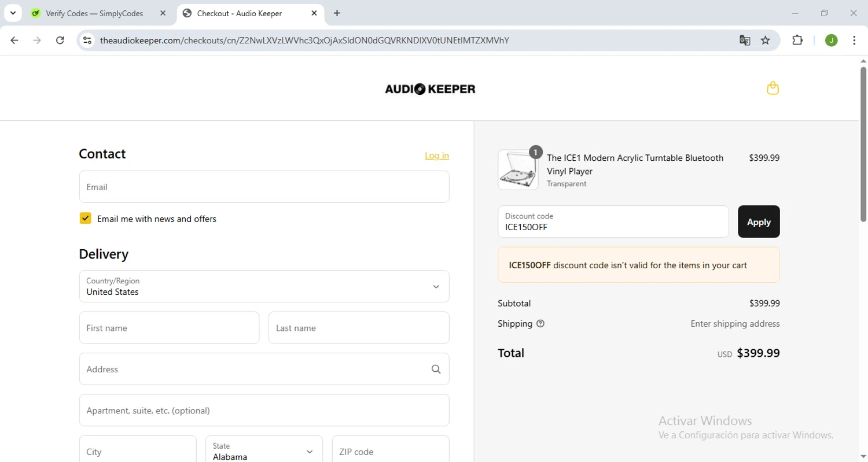Open site information icon in address bar
The image size is (868, 462).
(87, 40)
